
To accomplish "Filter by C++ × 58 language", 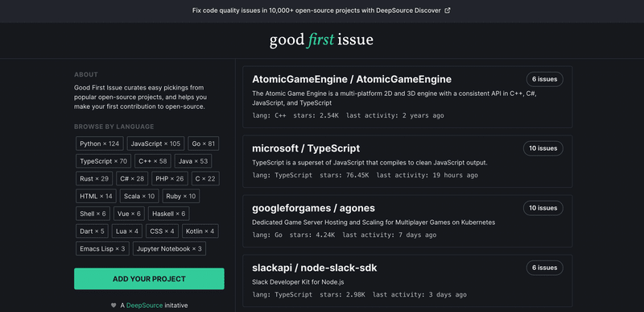I will [x=153, y=161].
